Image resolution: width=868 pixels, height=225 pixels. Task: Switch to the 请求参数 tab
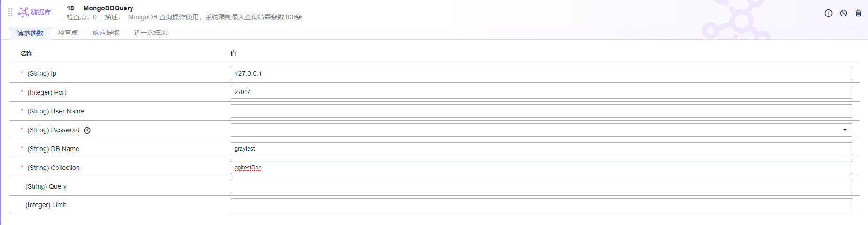coord(30,33)
